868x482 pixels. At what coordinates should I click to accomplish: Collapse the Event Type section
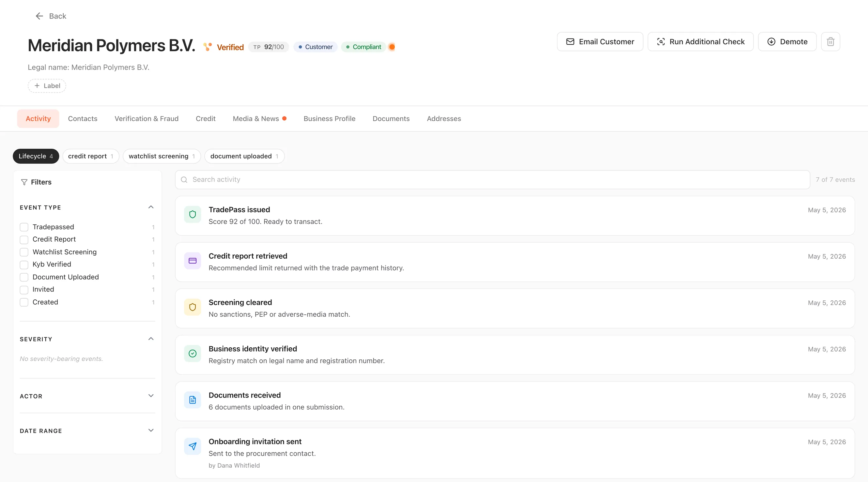tap(151, 207)
